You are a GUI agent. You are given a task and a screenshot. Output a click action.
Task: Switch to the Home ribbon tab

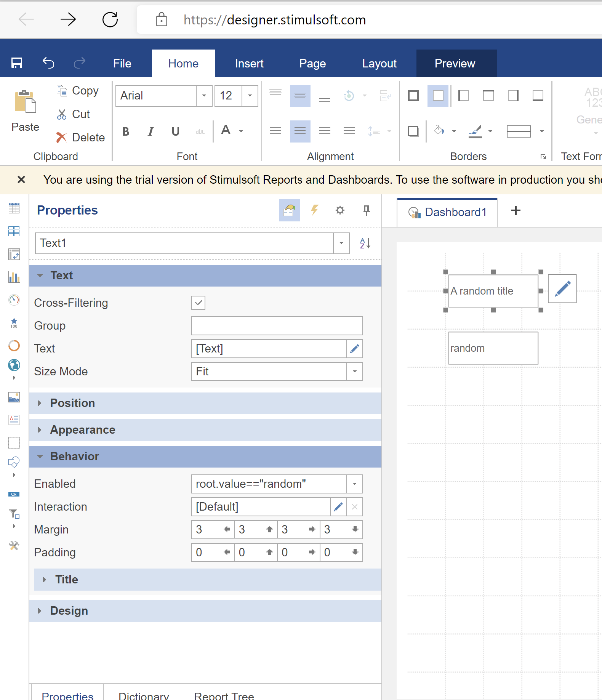point(183,64)
